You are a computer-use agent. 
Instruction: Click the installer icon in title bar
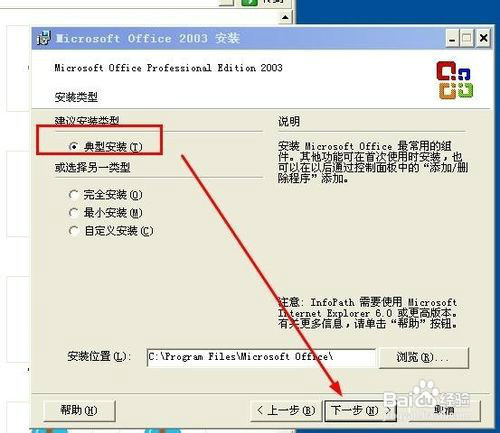[x=44, y=38]
